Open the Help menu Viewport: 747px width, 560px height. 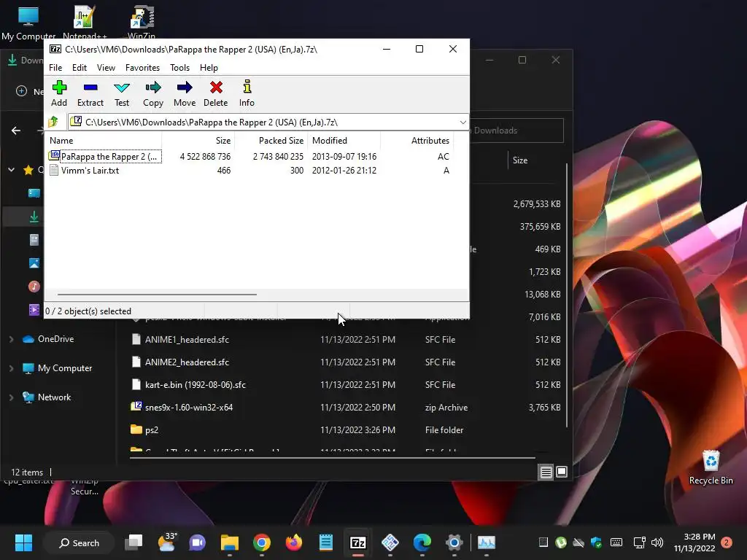tap(209, 68)
